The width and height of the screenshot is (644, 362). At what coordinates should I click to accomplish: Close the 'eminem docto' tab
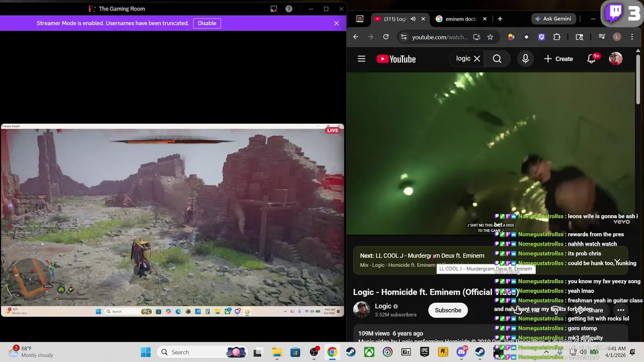pos(485,19)
